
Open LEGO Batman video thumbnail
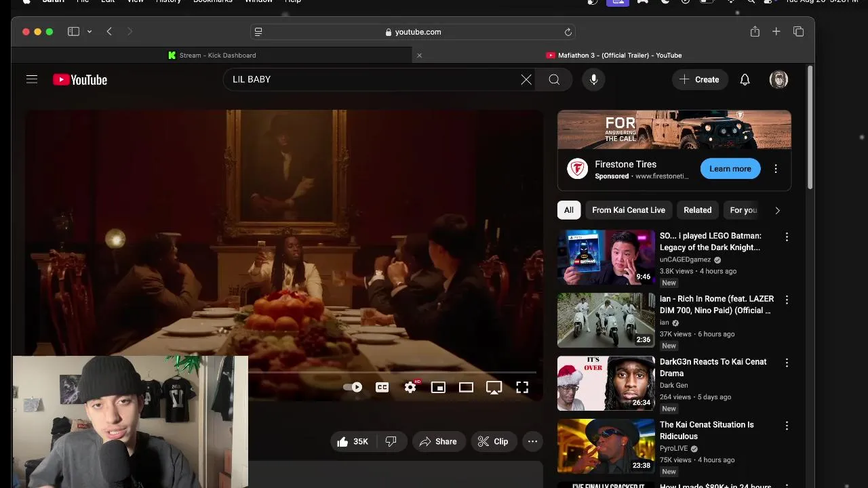point(606,258)
